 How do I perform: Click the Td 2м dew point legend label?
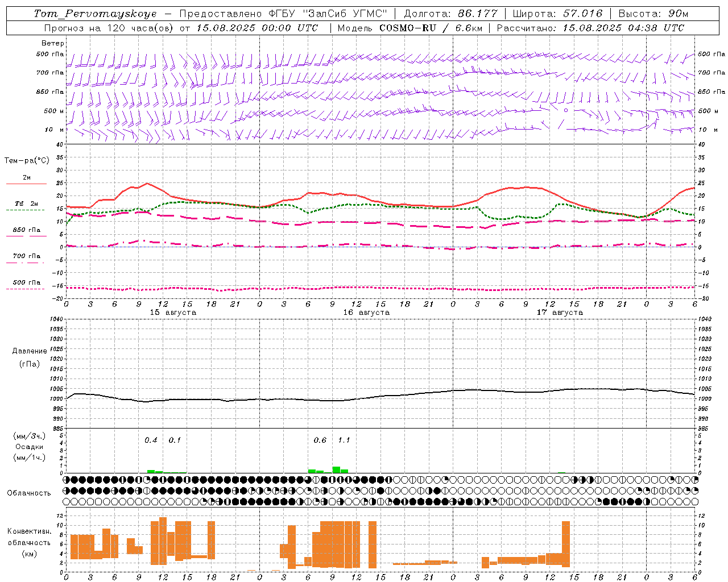[x=27, y=203]
